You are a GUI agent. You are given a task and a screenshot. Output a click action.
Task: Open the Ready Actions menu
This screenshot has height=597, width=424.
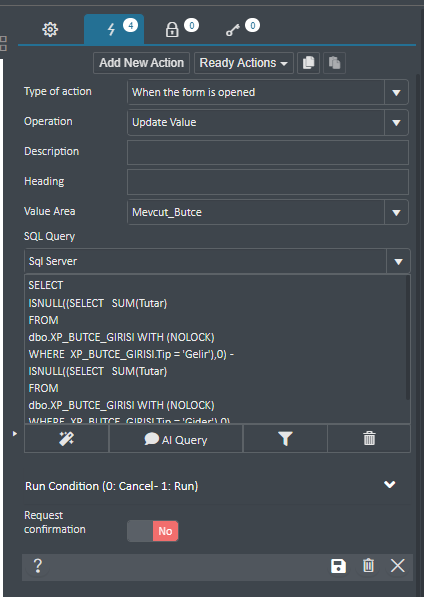tap(244, 63)
